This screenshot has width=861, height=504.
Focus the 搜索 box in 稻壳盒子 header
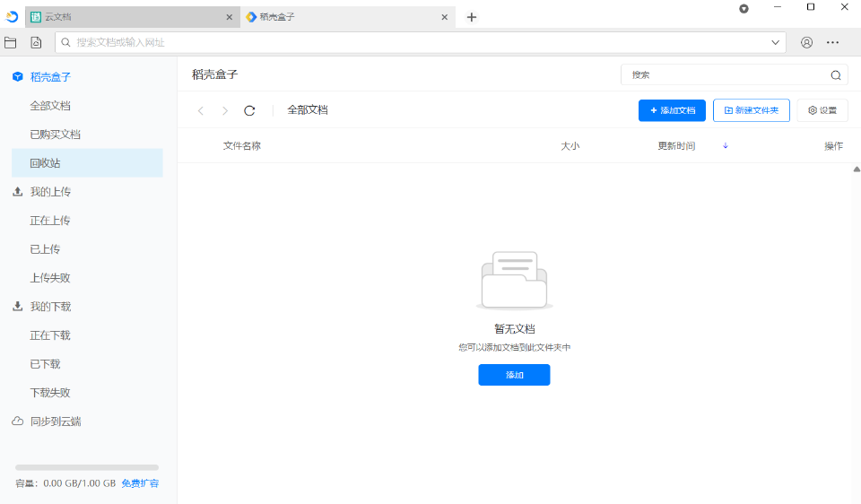(x=735, y=74)
